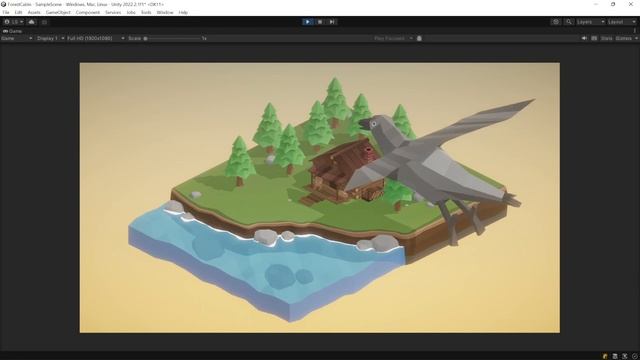Click the Unity logo in the title bar
The image size is (640, 360).
point(4,4)
